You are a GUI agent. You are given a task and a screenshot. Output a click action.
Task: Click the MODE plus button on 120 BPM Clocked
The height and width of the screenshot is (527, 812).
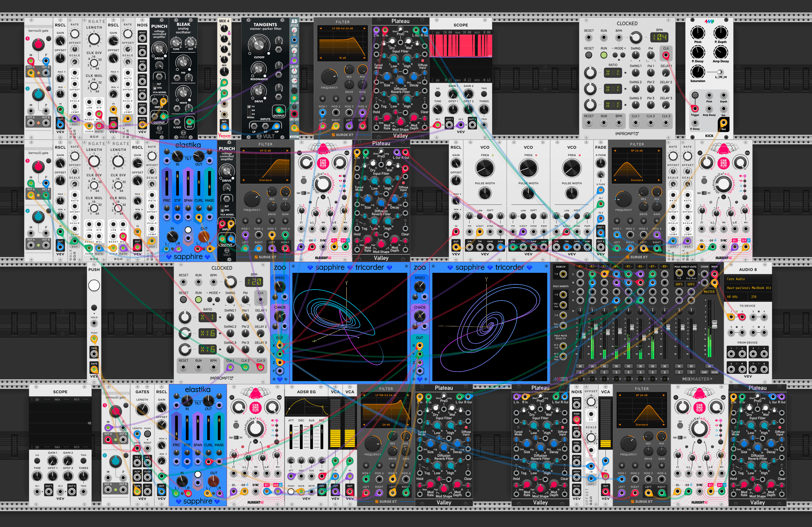[x=217, y=300]
